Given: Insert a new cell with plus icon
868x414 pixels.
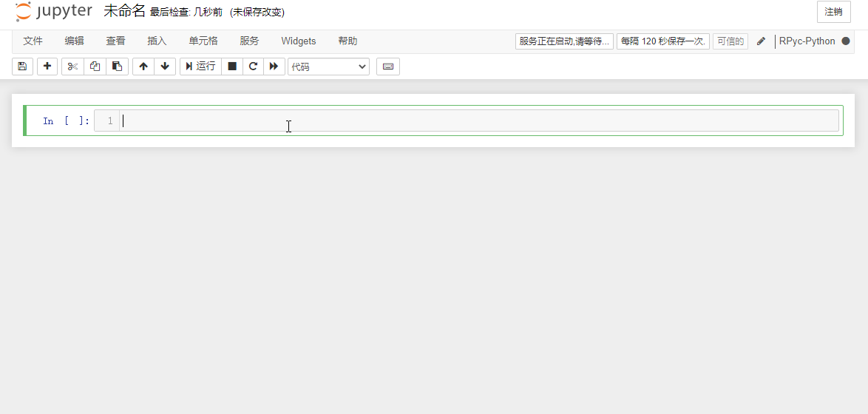Looking at the screenshot, I should point(47,67).
